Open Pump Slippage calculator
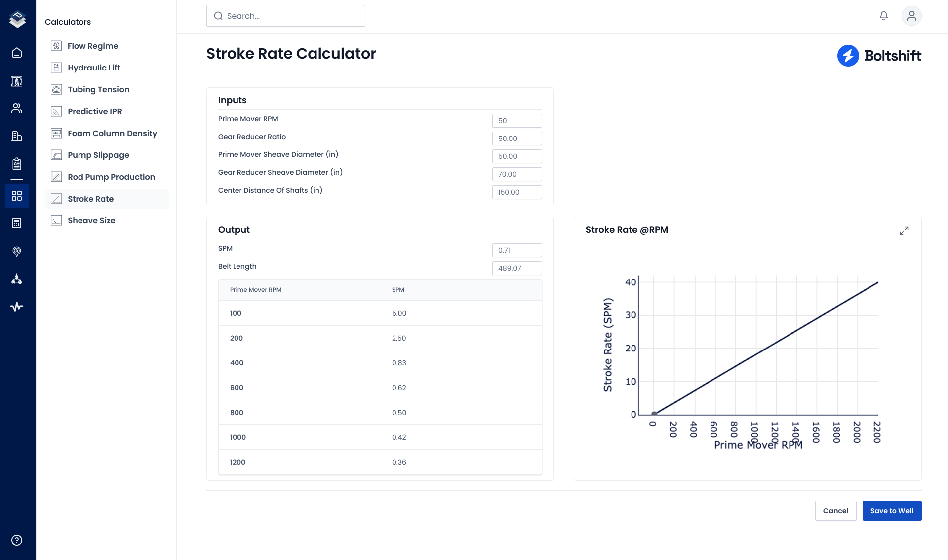The width and height of the screenshot is (948, 560). [98, 155]
